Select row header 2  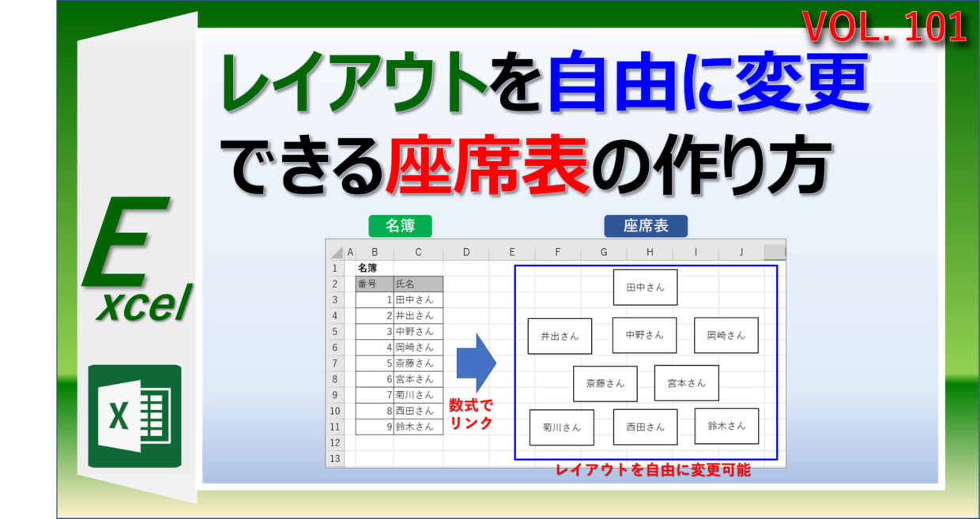point(335,284)
